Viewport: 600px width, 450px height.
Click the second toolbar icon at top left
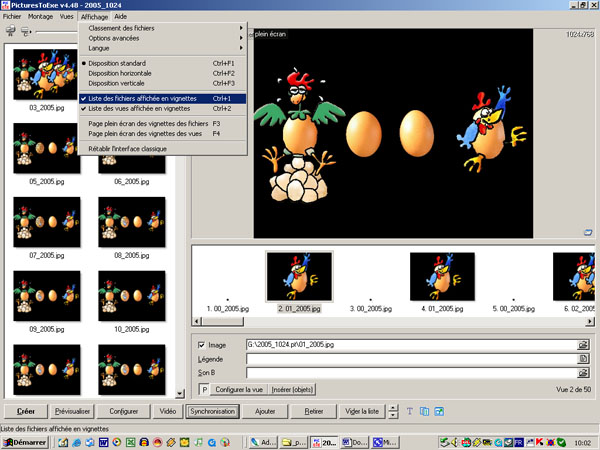point(26,31)
